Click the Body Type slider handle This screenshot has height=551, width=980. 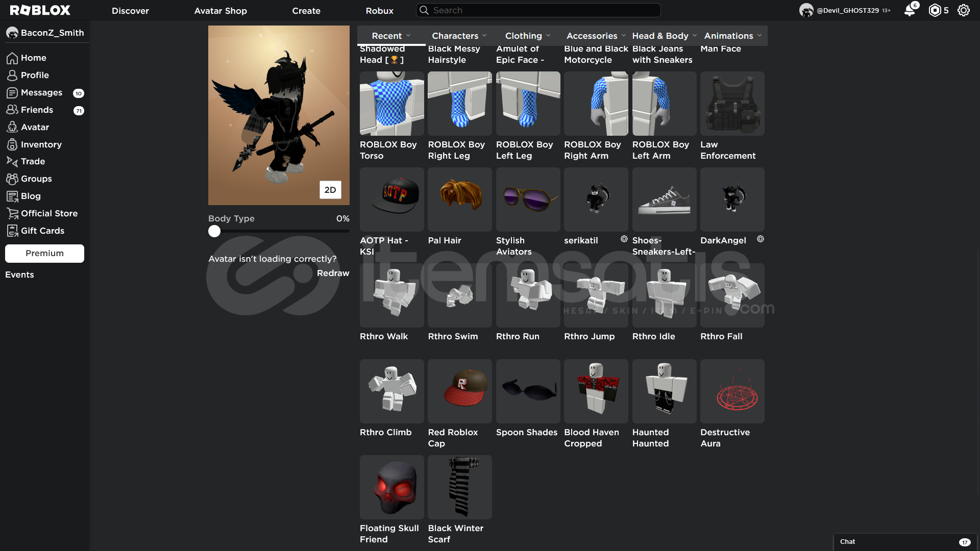(214, 231)
